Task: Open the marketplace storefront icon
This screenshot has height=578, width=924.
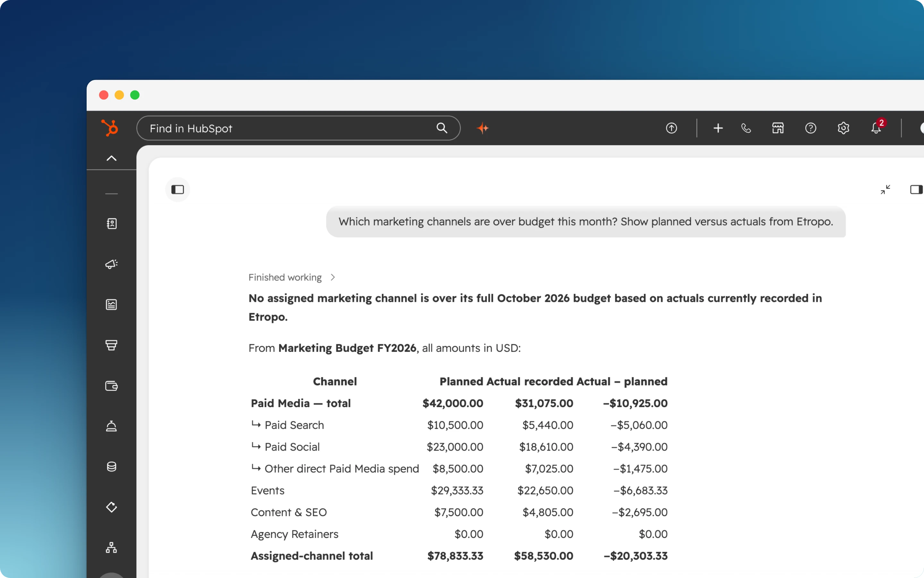Action: 778,128
